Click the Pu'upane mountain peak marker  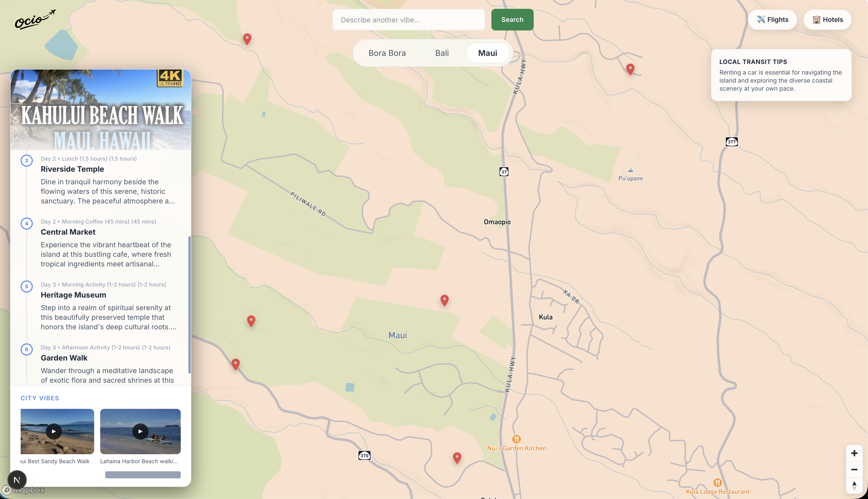[630, 170]
